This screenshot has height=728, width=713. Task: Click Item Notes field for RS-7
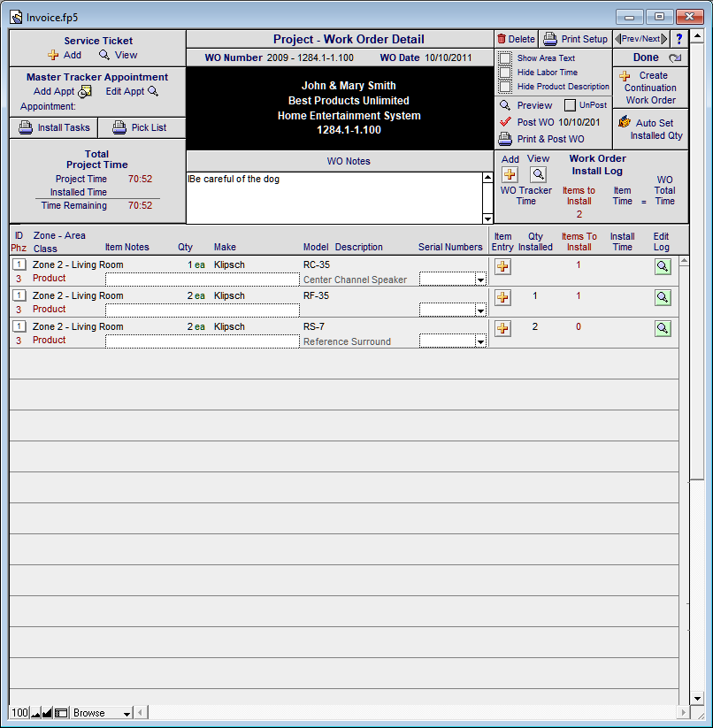click(203, 341)
